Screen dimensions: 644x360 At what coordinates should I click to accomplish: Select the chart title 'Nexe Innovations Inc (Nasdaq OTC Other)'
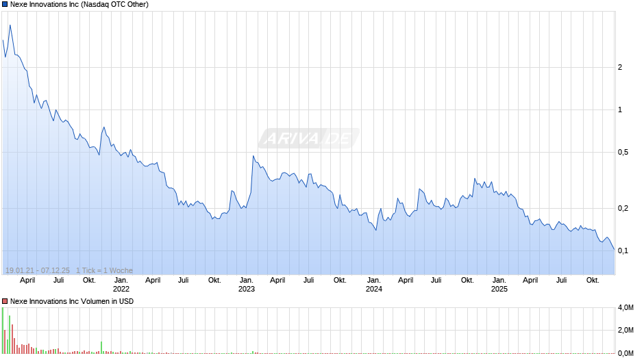(x=79, y=5)
